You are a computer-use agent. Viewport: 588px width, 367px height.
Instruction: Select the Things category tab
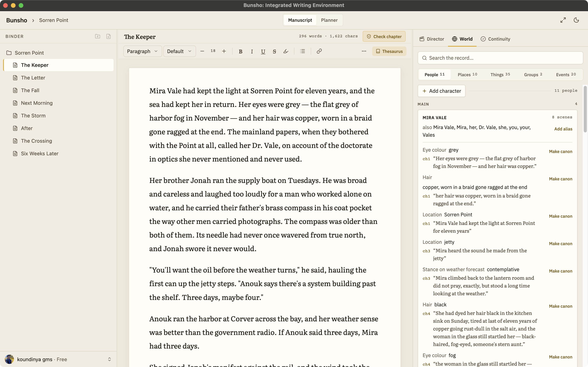[500, 74]
